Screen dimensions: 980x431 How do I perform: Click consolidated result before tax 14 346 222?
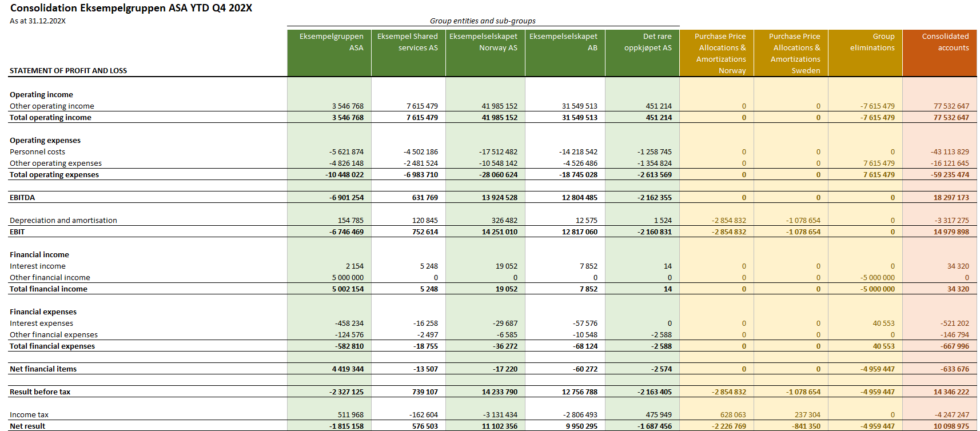[x=951, y=392]
